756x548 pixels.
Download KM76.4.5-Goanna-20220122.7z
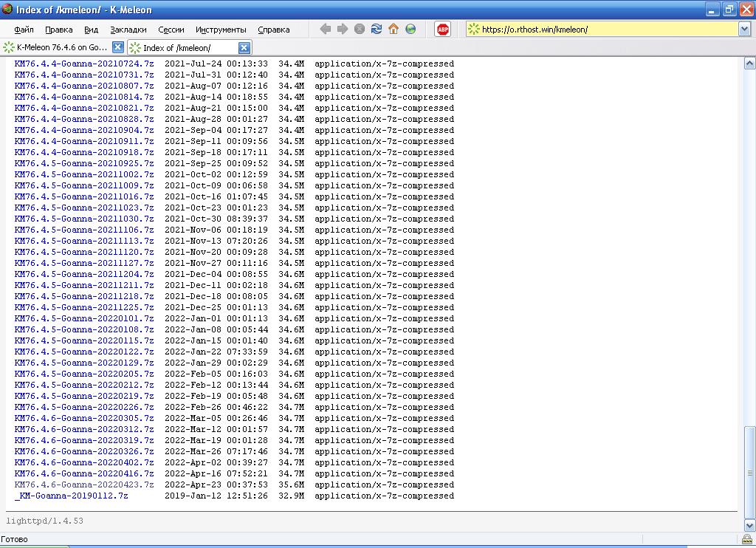[x=84, y=352]
